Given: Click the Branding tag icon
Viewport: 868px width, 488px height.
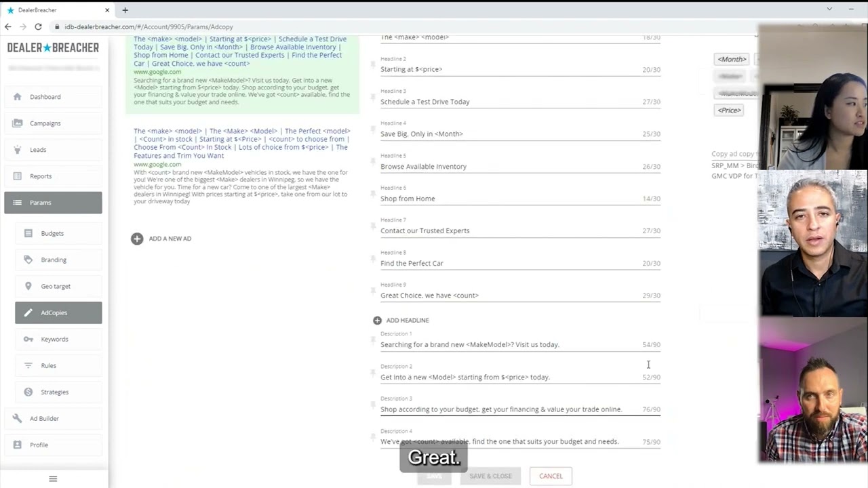Looking at the screenshot, I should [28, 260].
